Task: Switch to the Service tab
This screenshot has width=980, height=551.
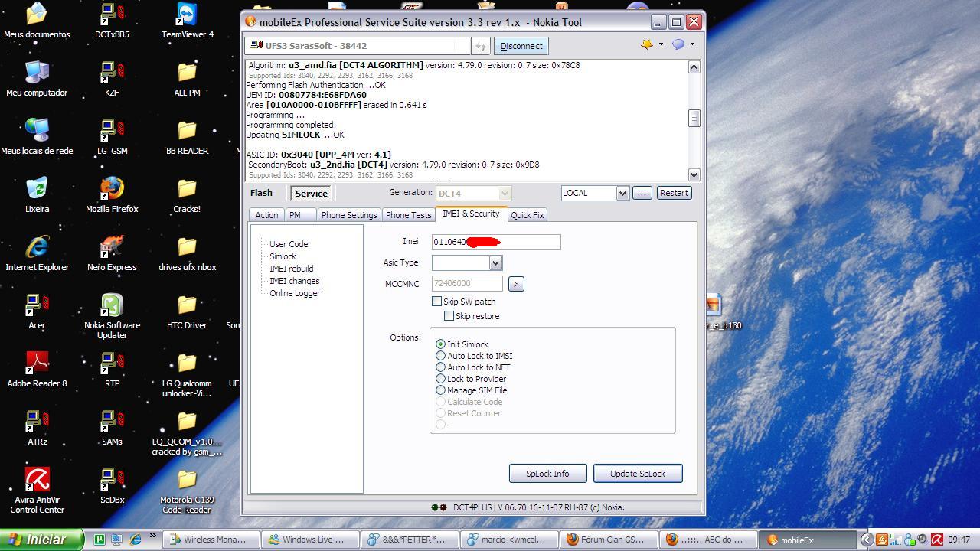Action: (x=312, y=194)
